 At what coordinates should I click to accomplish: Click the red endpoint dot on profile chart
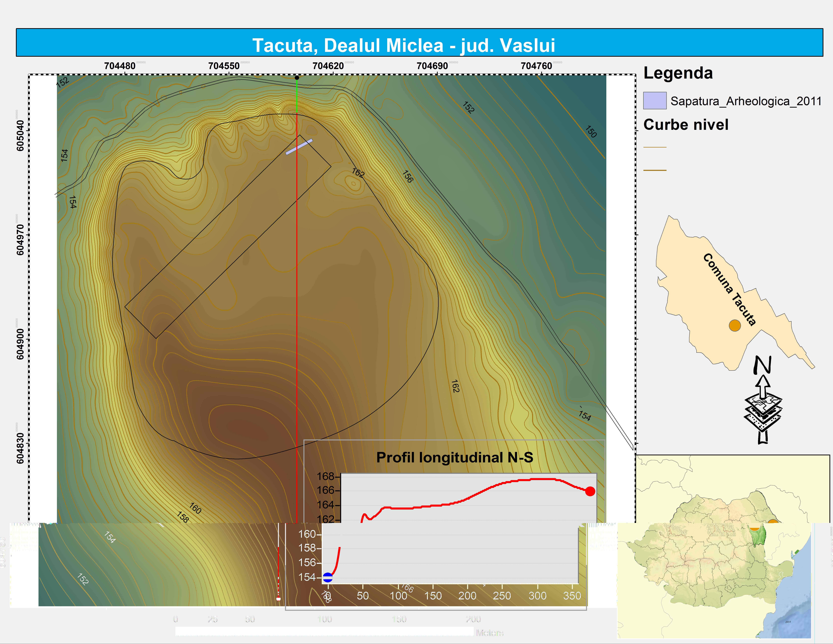point(590,491)
